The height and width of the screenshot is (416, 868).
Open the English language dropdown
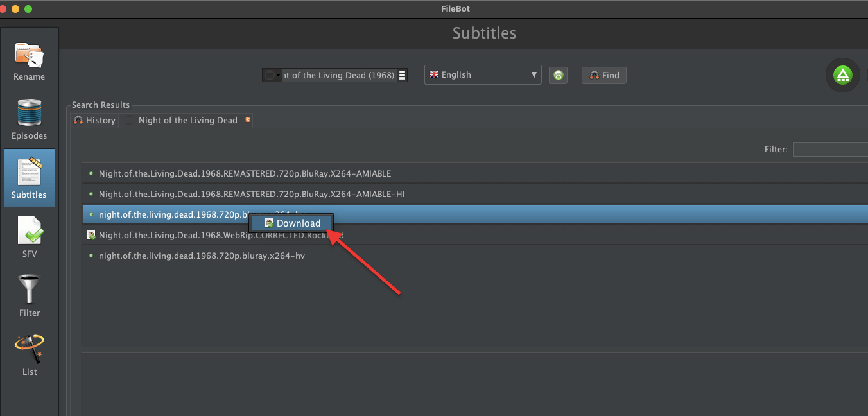[x=483, y=74]
